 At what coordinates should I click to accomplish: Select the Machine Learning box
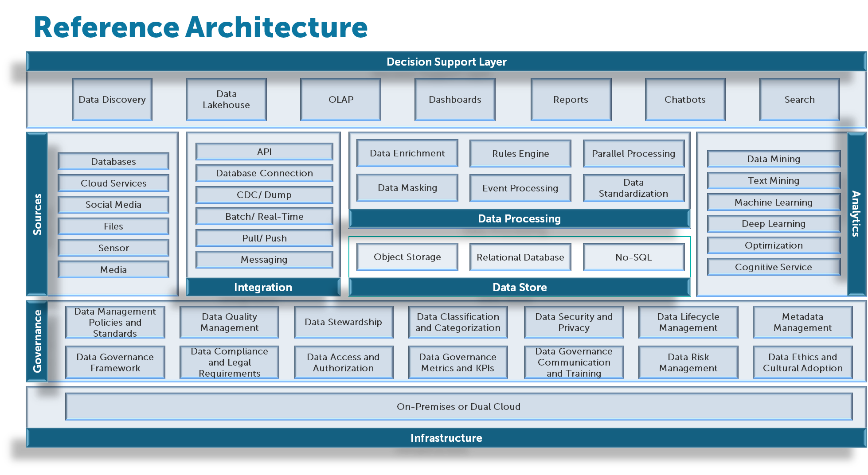774,202
